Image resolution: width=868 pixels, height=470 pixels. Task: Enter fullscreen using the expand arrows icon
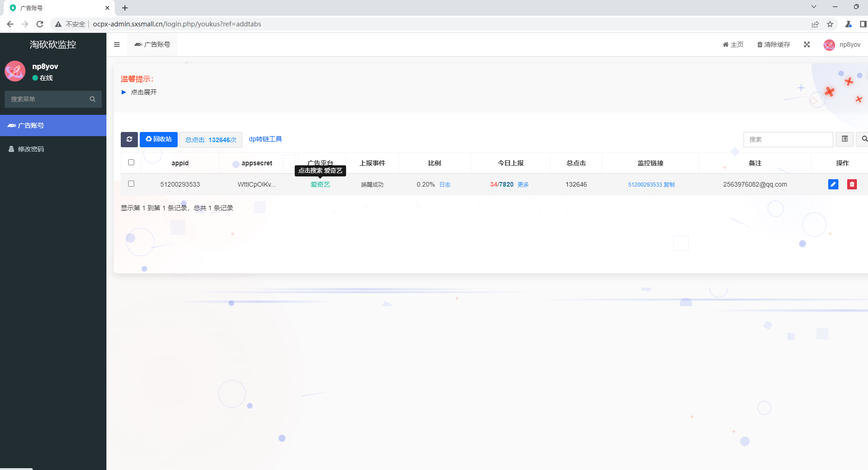(806, 44)
